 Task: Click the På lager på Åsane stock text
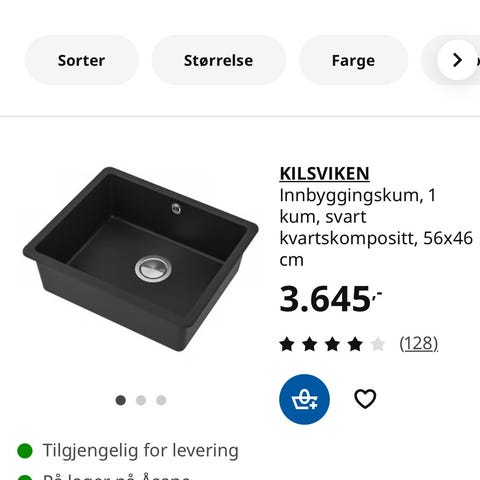[117, 477]
